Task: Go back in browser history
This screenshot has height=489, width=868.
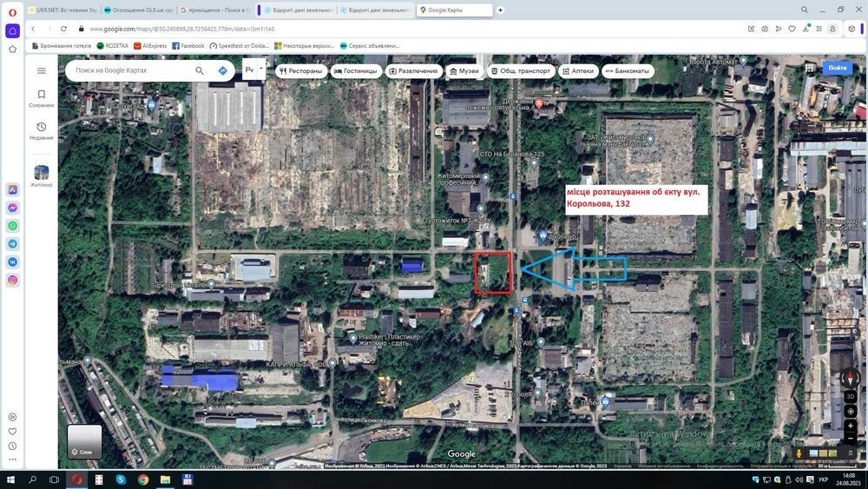Action: coord(33,29)
